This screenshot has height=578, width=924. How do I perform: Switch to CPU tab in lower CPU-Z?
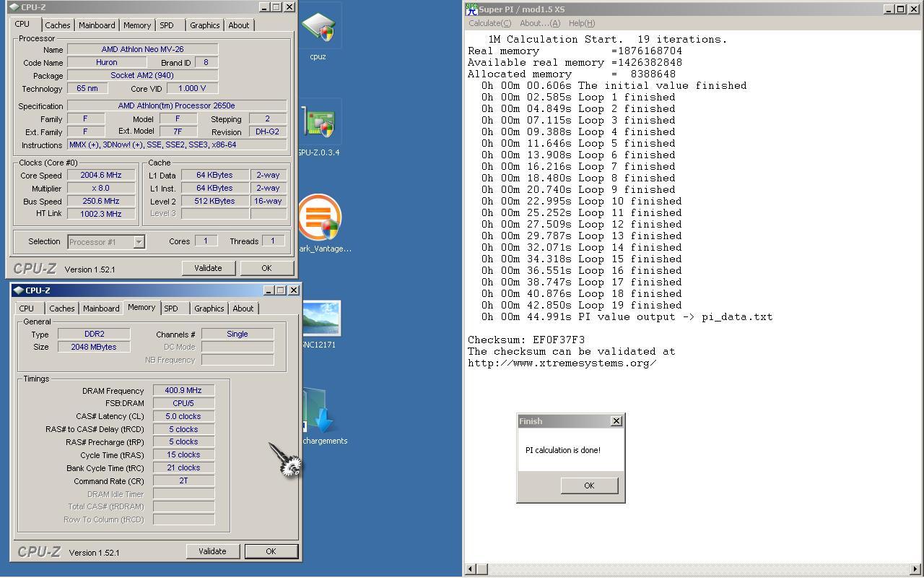tap(27, 309)
